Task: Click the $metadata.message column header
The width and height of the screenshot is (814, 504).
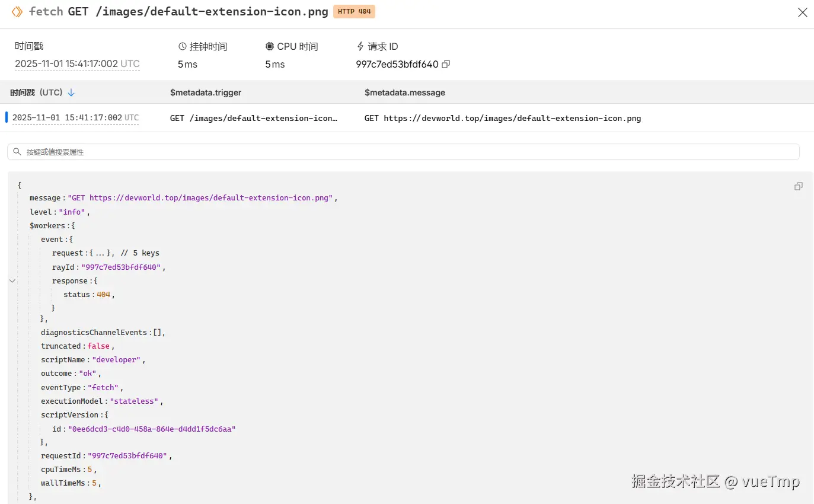Action: (405, 92)
